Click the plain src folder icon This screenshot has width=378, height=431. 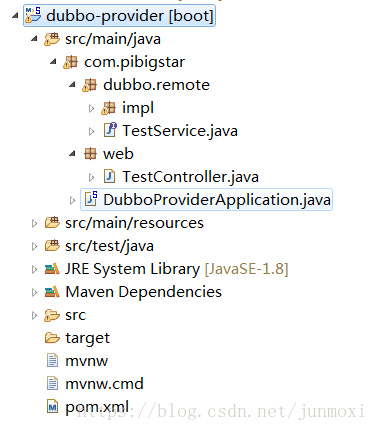52,315
